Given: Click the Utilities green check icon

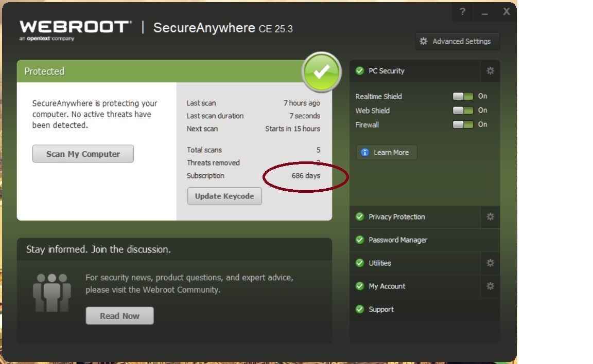Looking at the screenshot, I should 360,263.
